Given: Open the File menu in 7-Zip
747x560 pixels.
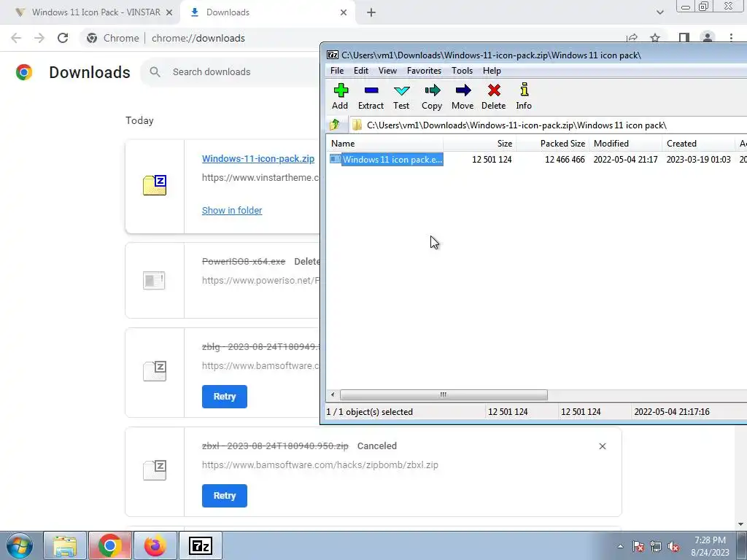Looking at the screenshot, I should (337, 71).
